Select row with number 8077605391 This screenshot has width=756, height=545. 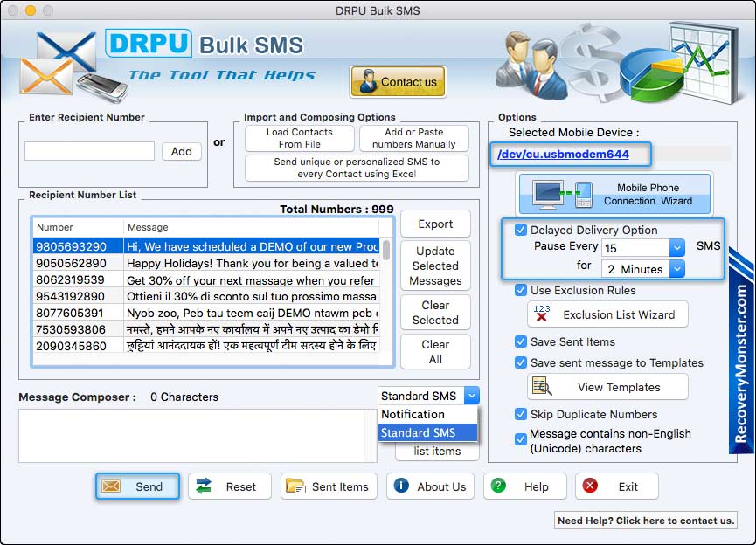[206, 313]
